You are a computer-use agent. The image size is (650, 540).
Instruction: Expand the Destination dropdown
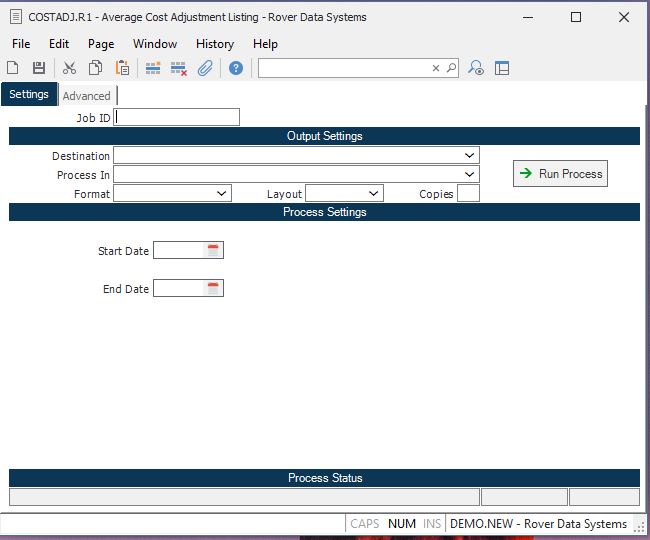[x=469, y=156]
